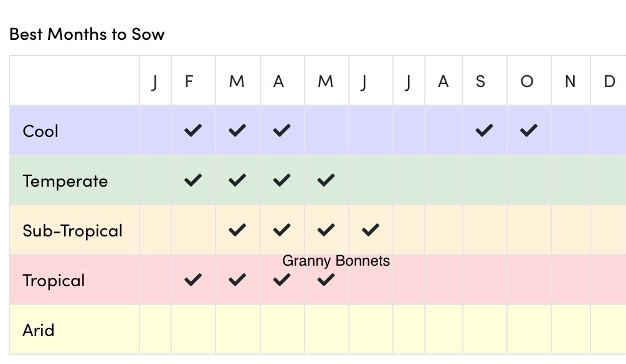The image size is (626, 364).
Task: Click the Sub-Tropical climate row label
Action: point(72,231)
